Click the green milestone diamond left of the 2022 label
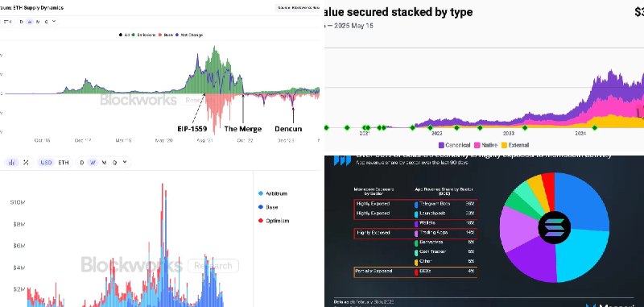 [x=430, y=128]
